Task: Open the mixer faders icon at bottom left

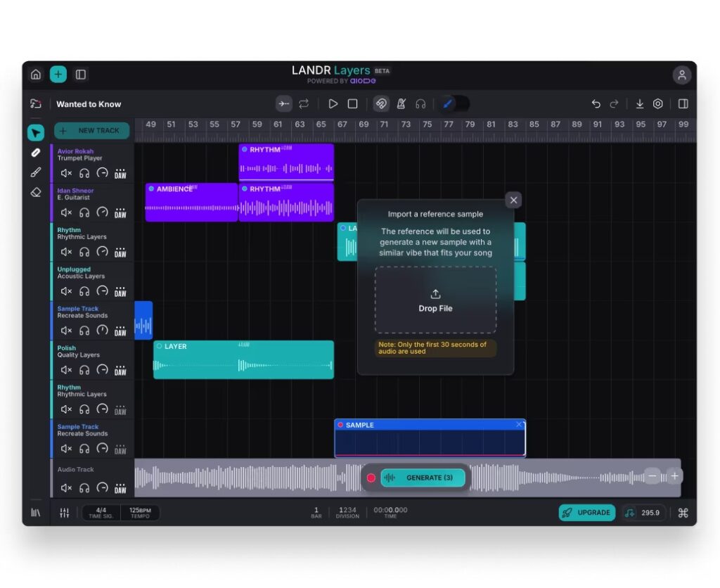Action: 64,513
